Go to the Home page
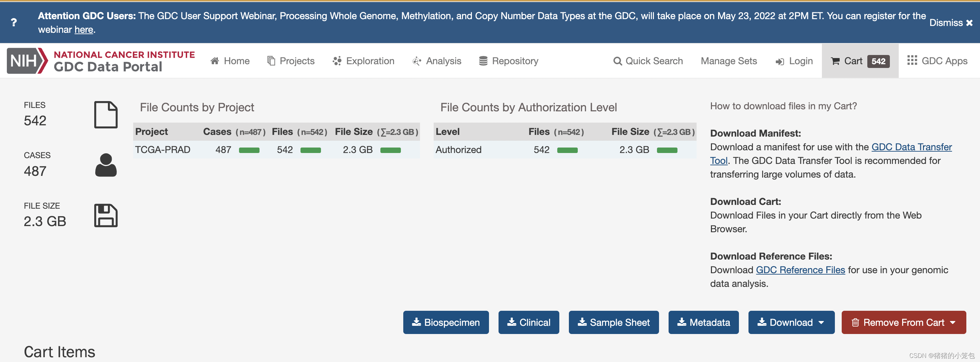Screen dimensions: 980x362 click(230, 61)
